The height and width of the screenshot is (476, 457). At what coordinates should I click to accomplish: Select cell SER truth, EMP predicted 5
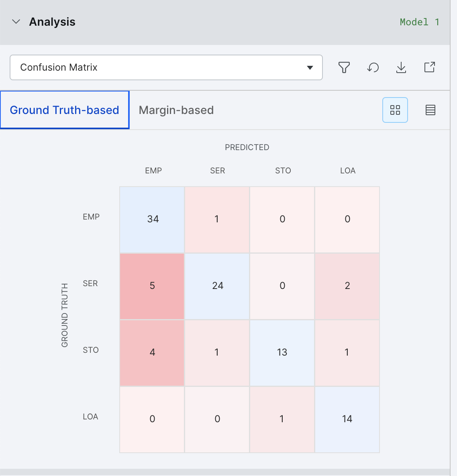[152, 286]
